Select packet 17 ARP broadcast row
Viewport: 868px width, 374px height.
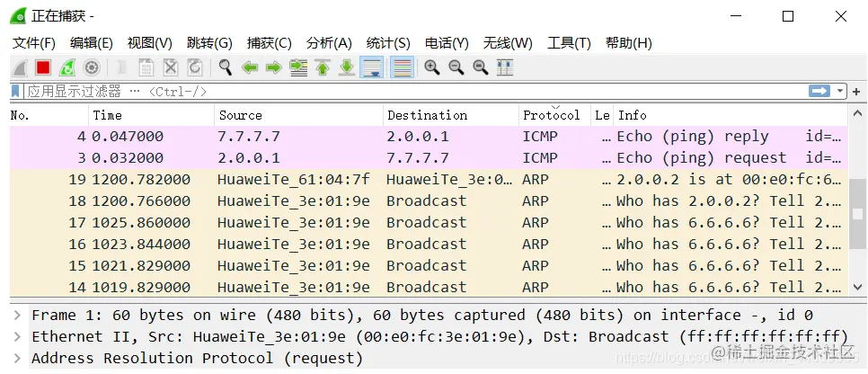429,223
